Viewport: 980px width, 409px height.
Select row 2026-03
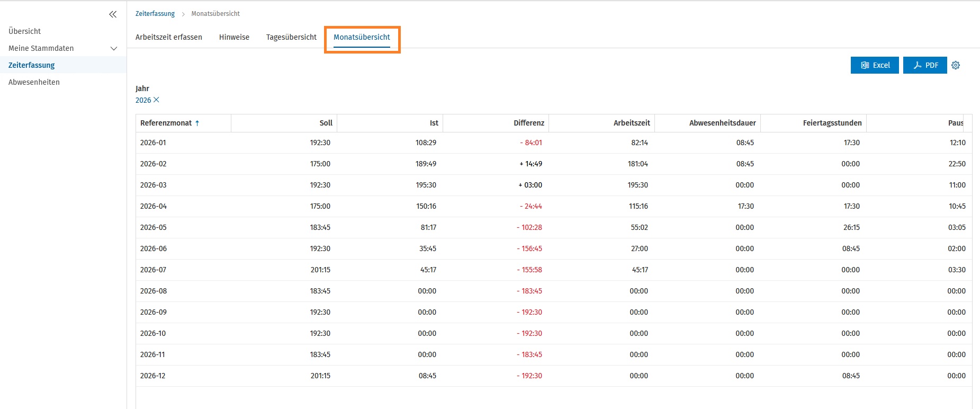tap(554, 185)
